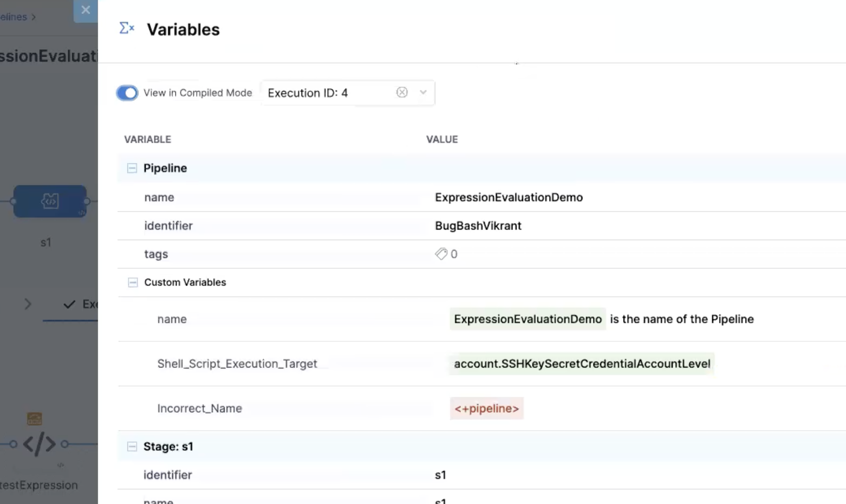Image resolution: width=846 pixels, height=504 pixels.
Task: Click the Variables sigma icon
Action: pos(127,29)
